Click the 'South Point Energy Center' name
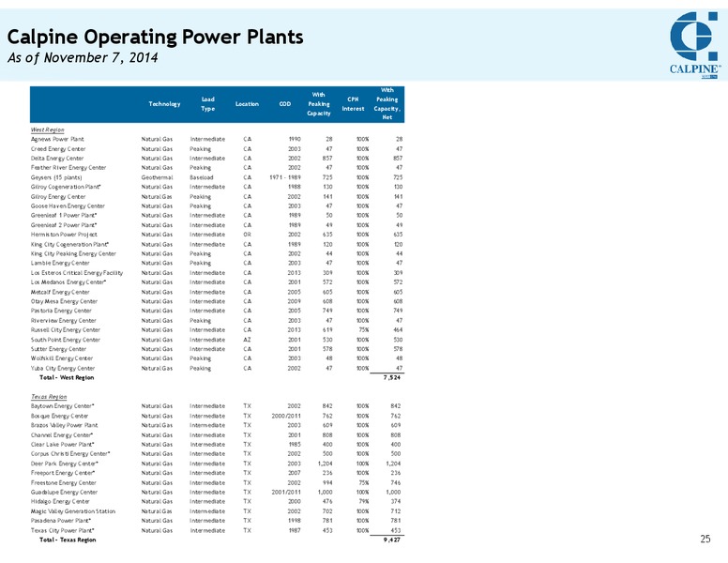The width and height of the screenshot is (728, 563). pos(66,340)
